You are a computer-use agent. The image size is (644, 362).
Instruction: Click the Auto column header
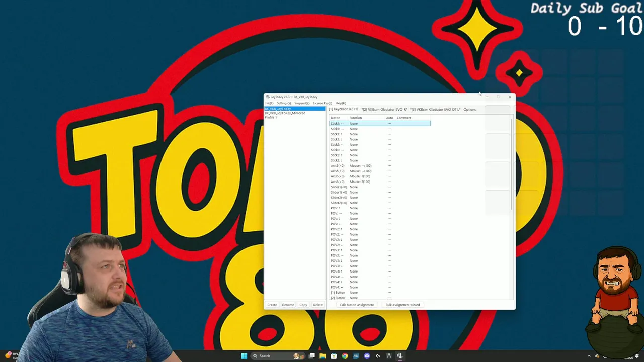(390, 118)
